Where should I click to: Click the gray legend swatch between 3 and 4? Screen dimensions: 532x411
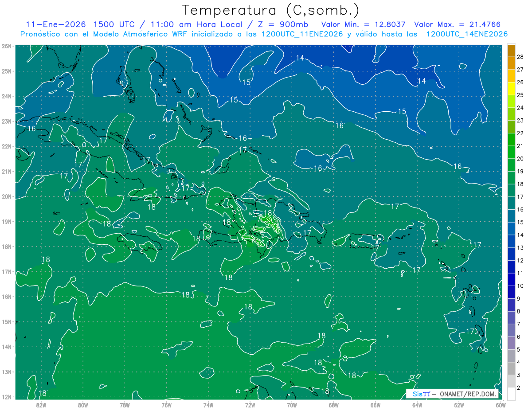[x=511, y=369]
